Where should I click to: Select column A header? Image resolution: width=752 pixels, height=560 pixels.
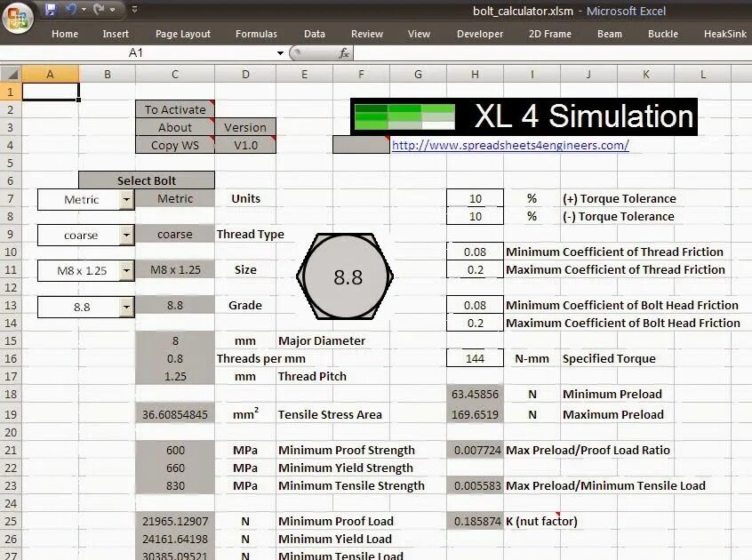(51, 75)
